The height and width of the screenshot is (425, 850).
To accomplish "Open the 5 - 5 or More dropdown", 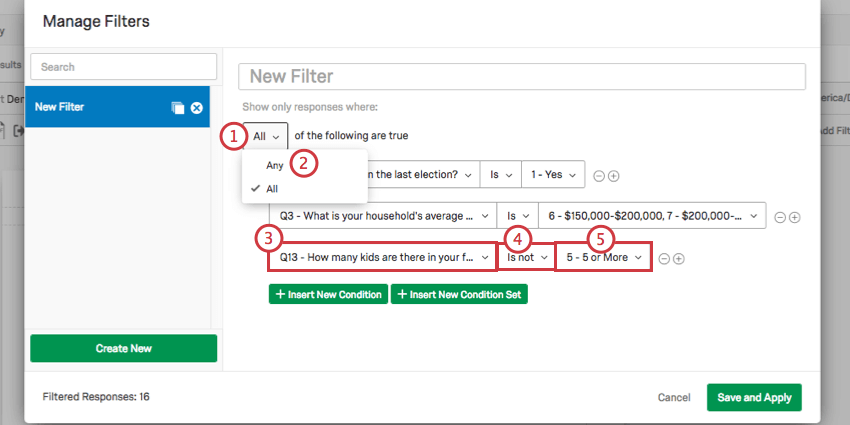I will (x=603, y=257).
